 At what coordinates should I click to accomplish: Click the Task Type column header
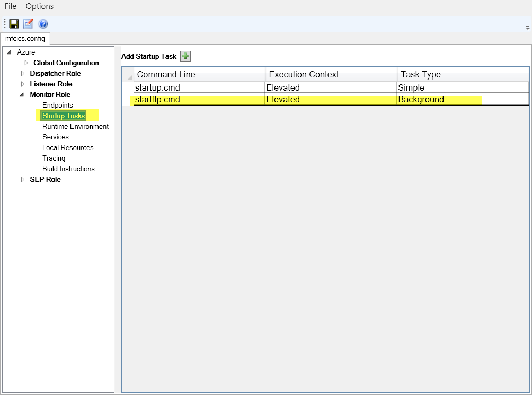[421, 74]
